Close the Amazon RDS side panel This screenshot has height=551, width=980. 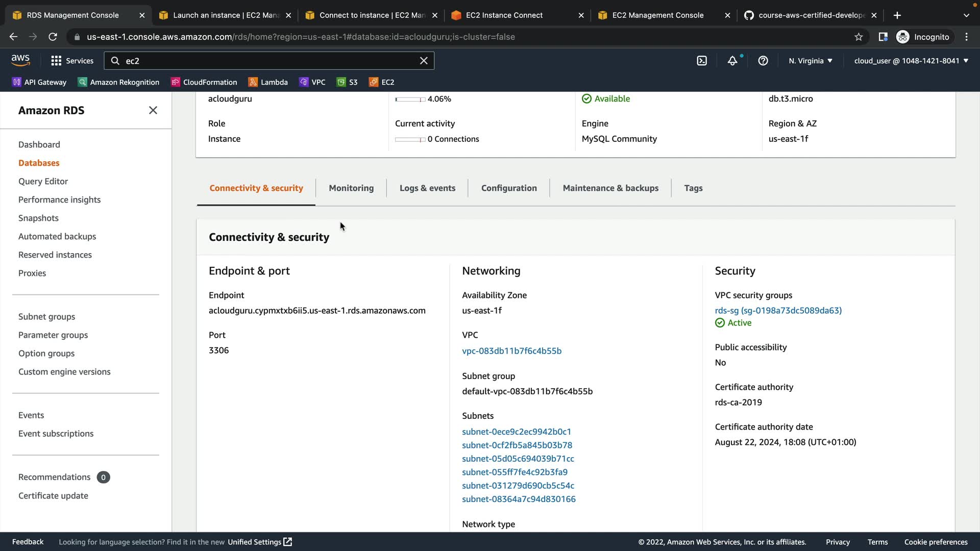click(153, 110)
